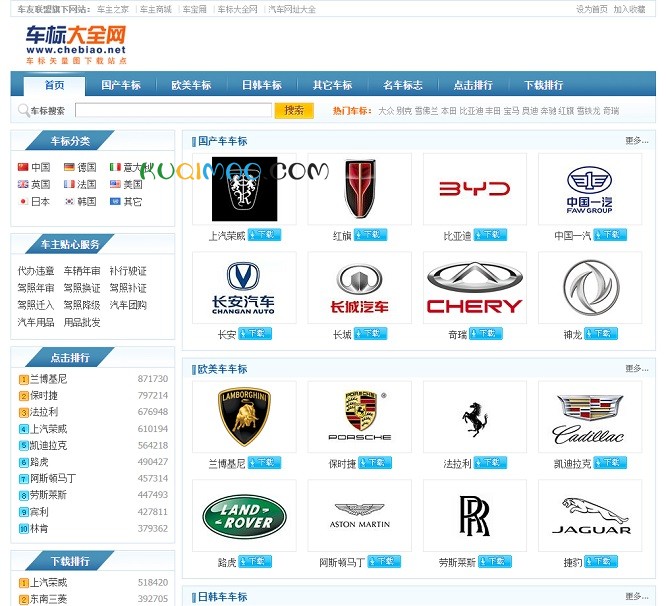Go to the 首页 home tab

[54, 86]
